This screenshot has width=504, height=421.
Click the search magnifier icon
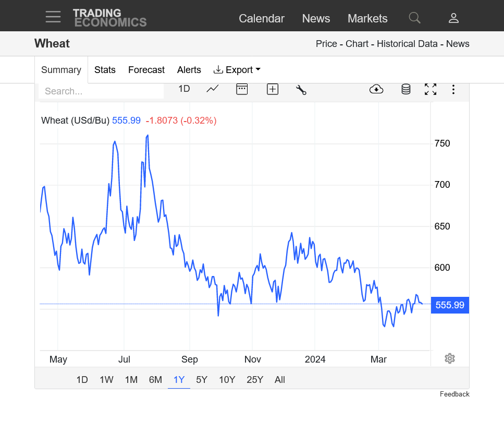pos(414,18)
